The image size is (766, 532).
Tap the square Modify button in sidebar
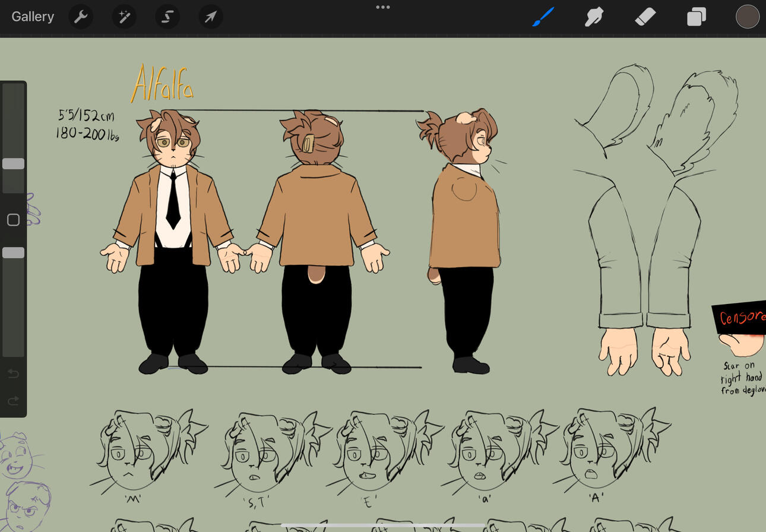(13, 220)
